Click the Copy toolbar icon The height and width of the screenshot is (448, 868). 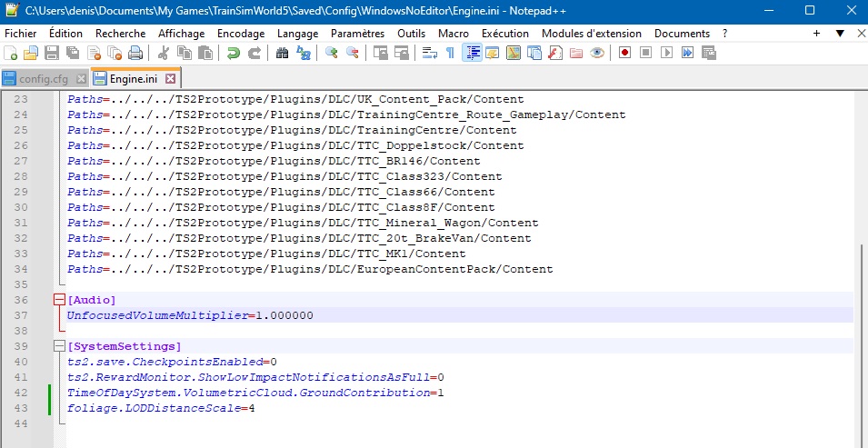point(185,54)
